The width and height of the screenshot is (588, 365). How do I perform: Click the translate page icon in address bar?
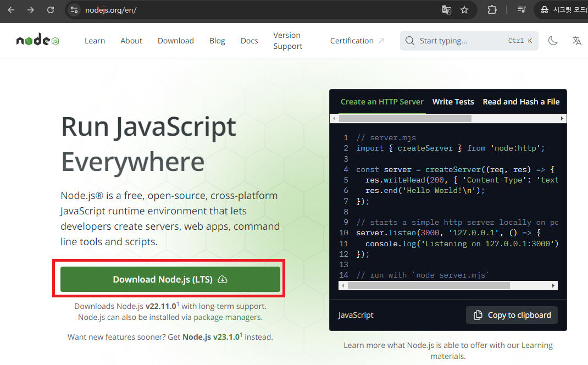pyautogui.click(x=446, y=10)
